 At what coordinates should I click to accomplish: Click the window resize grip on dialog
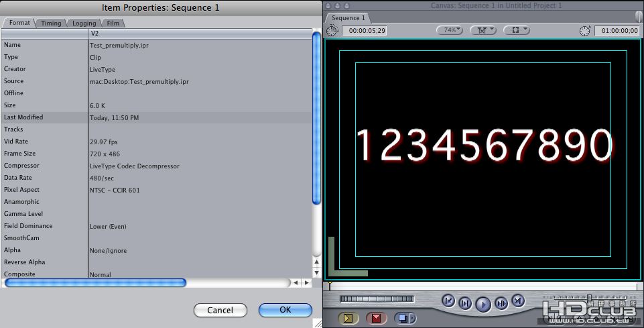point(318,323)
